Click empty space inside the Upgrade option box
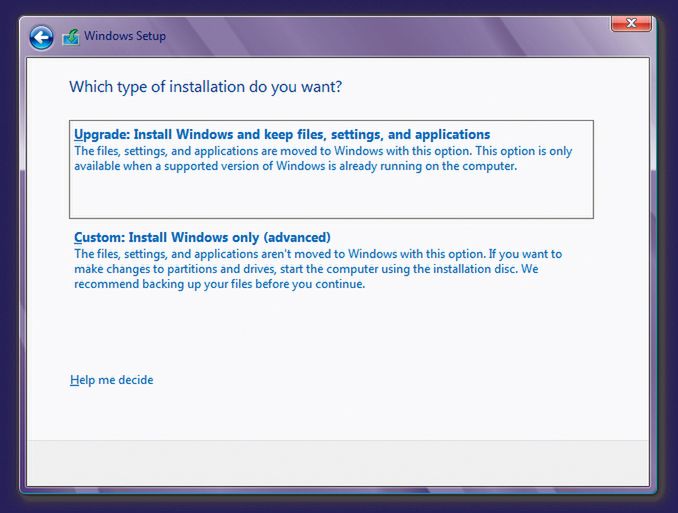Image resolution: width=678 pixels, height=513 pixels. pyautogui.click(x=331, y=196)
